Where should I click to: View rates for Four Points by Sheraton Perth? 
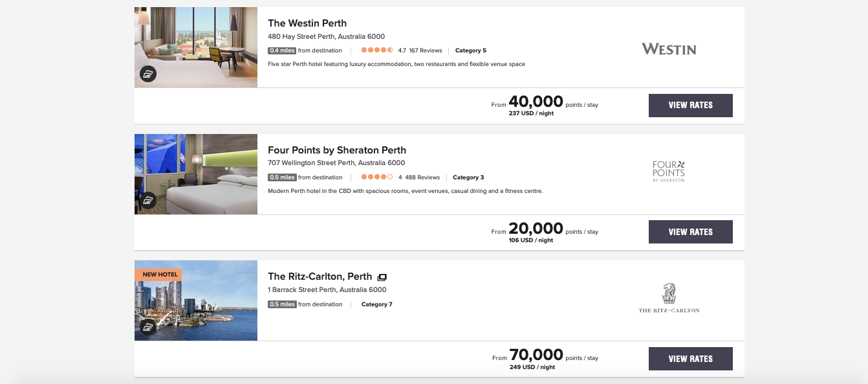(690, 232)
